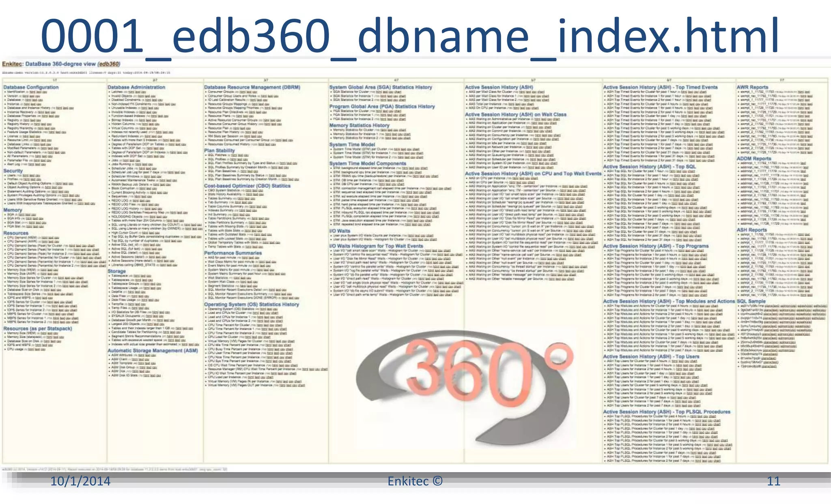Select ASH - Top Users heading
The image size is (831, 504).
[x=651, y=356]
